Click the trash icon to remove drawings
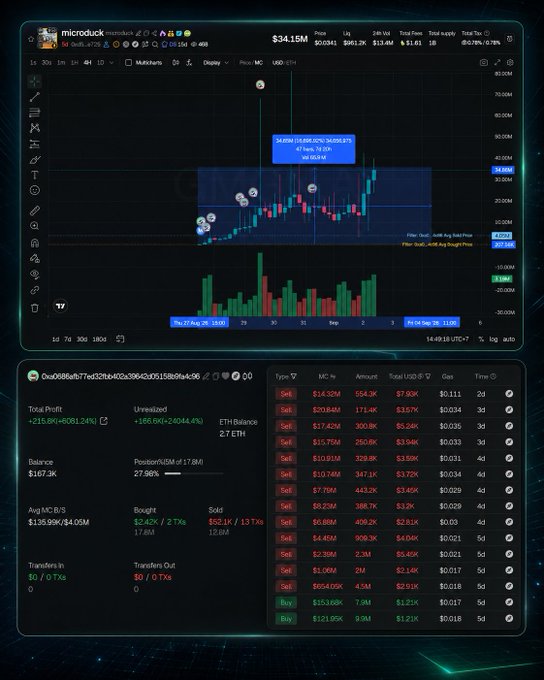544x680 pixels. (x=35, y=307)
